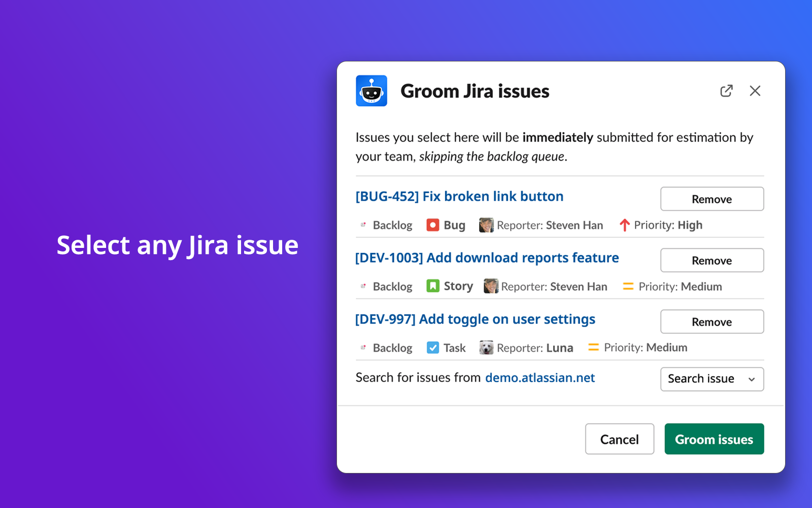Screen dimensions: 812x508
Task: Open the dialog in a new window
Action: [x=726, y=91]
